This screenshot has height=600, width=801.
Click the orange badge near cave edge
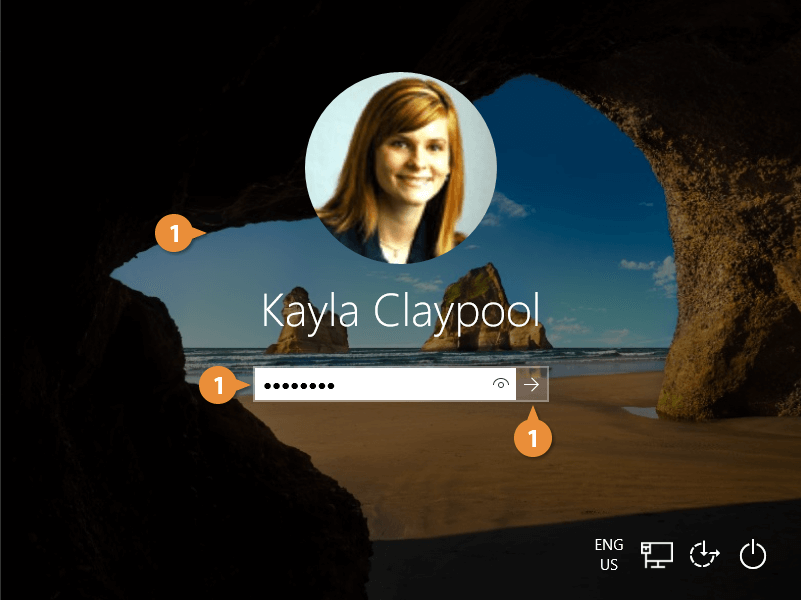click(175, 234)
